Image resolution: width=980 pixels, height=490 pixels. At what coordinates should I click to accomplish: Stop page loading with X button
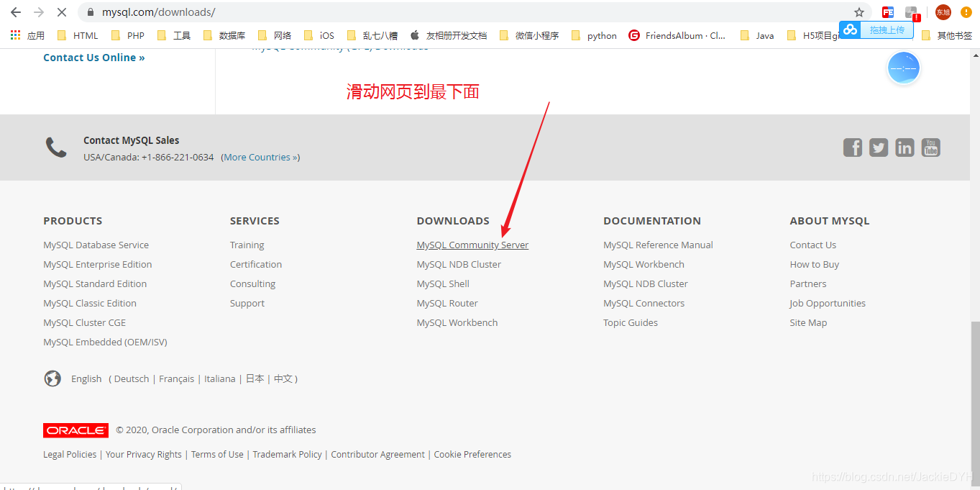pos(62,12)
